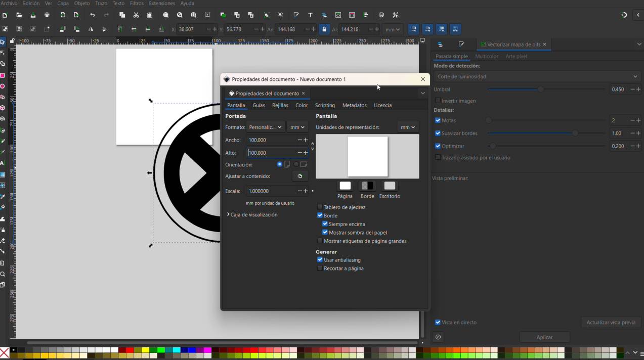Open the XML editor icon
The image size is (644, 360).
point(338,15)
